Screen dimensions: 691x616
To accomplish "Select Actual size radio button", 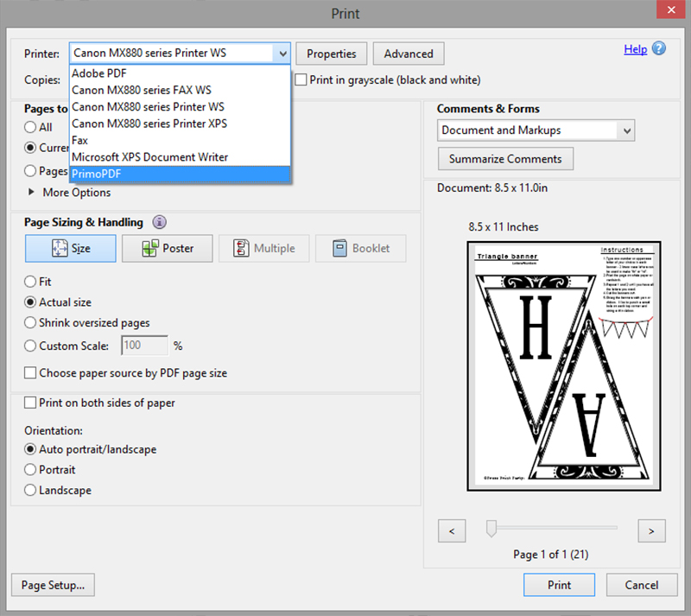I will click(x=30, y=302).
